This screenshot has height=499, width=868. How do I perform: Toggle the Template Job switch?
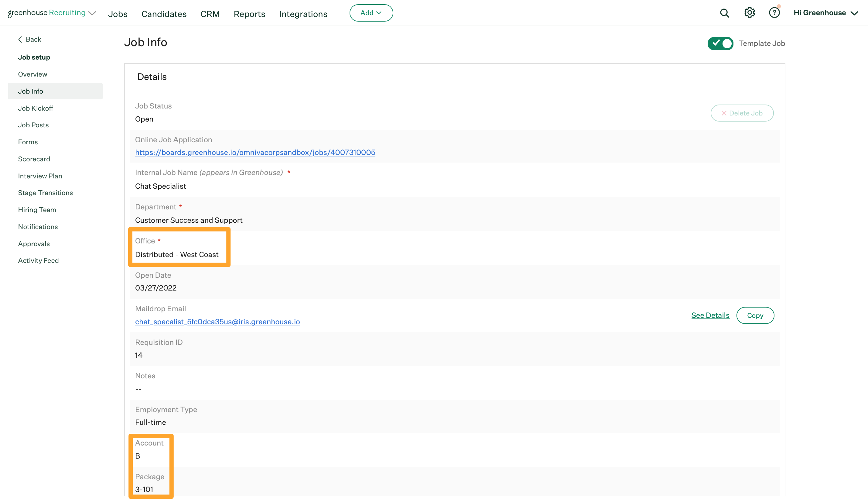pyautogui.click(x=720, y=43)
